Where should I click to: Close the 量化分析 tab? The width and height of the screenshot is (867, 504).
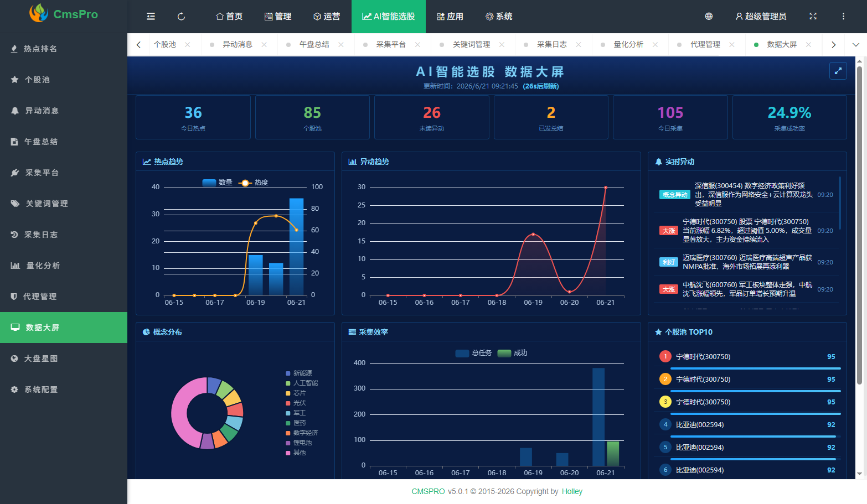point(655,45)
